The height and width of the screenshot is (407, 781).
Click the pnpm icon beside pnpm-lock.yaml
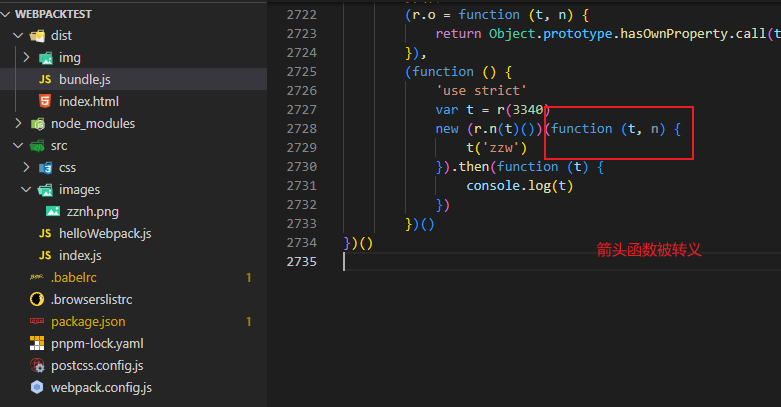point(37,343)
